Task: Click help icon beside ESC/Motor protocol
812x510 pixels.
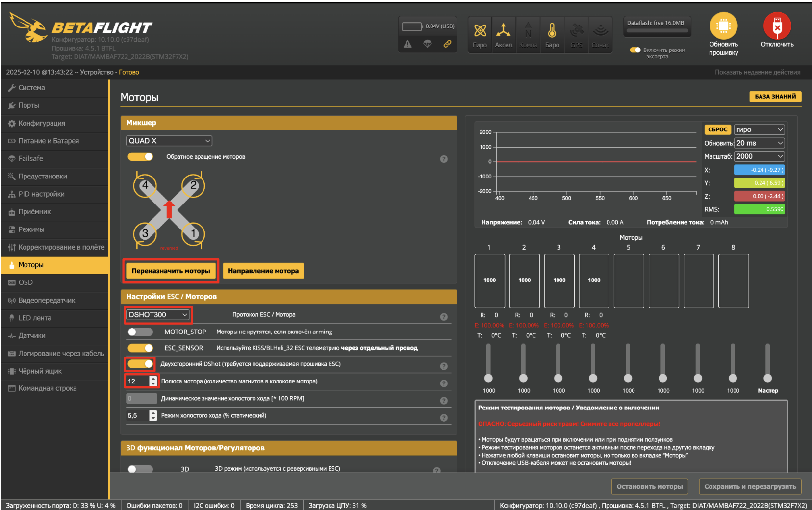Action: point(444,317)
